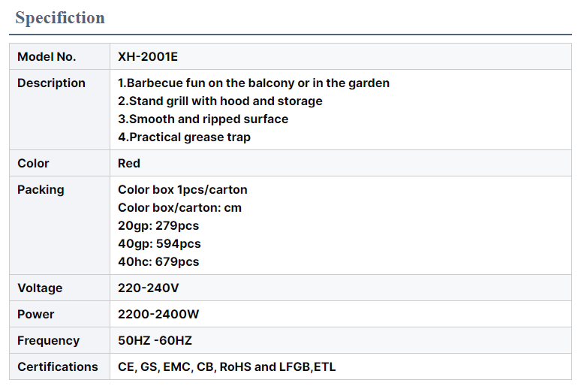The image size is (578, 392).
Task: Select the Red color value
Action: (129, 164)
